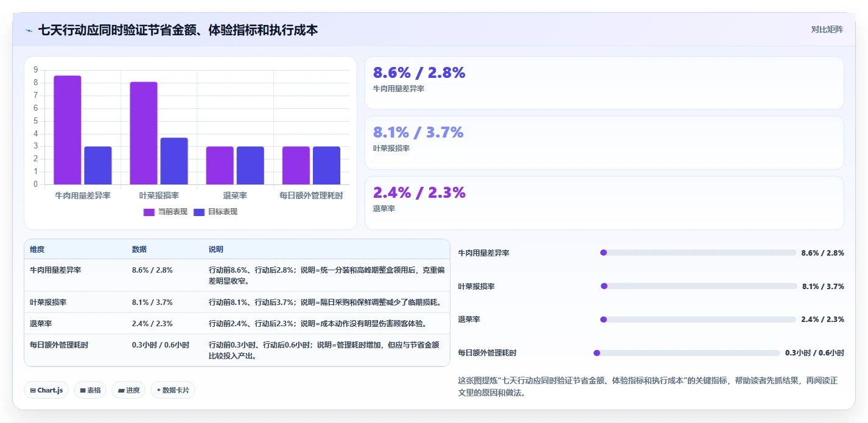Click the blue 目标表现 legend swatch
Screen dimensions: 868x423
click(x=199, y=212)
